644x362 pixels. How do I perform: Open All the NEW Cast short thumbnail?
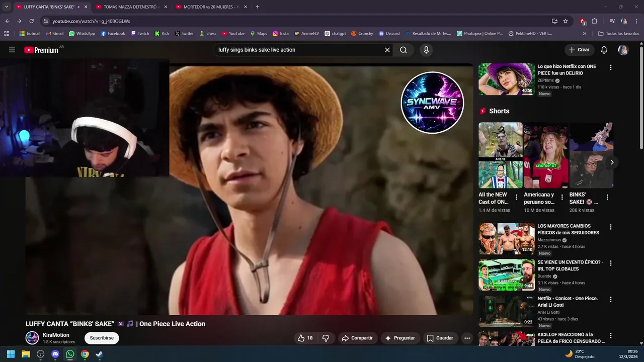tap(501, 155)
